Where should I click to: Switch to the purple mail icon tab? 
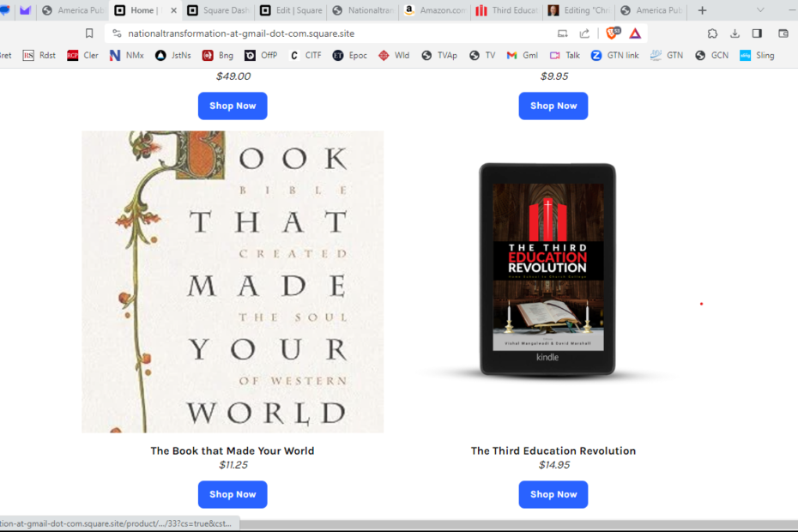pyautogui.click(x=25, y=10)
